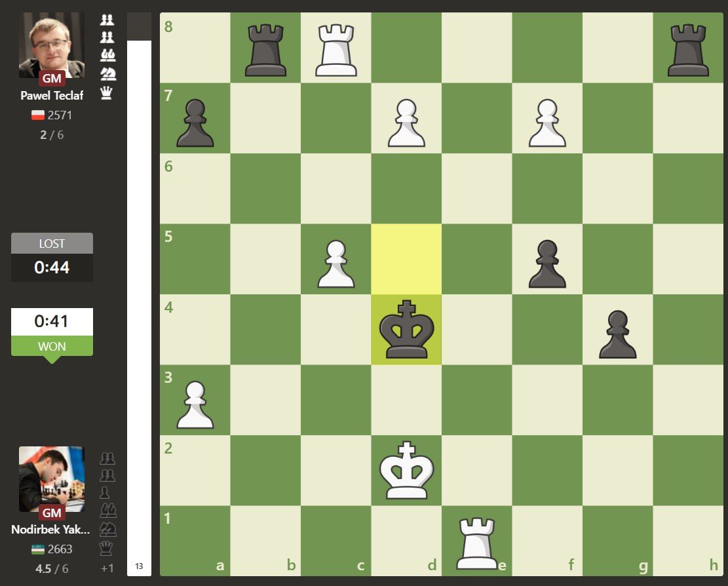Screen dimensions: 728x586
Task: Click Teclaf's captured bishops icon
Action: tap(107, 55)
